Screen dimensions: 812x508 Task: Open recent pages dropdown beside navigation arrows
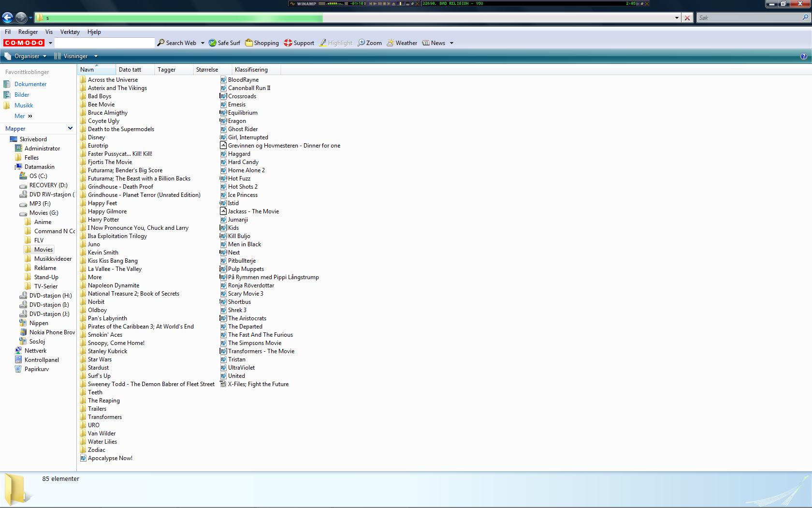coord(30,18)
